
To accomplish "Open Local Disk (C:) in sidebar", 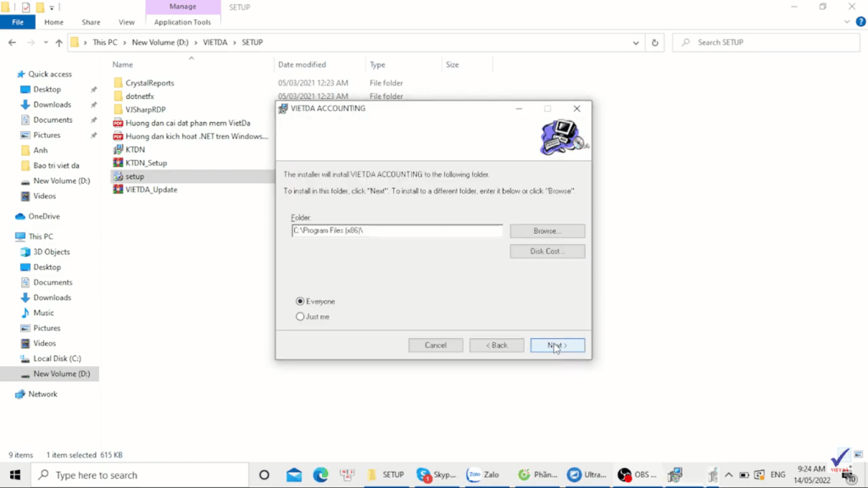I will click(x=57, y=358).
